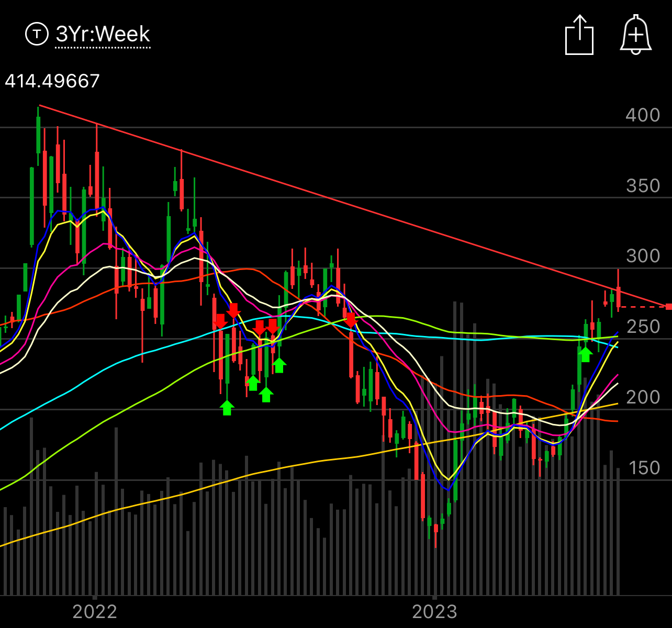This screenshot has width=672, height=628.
Task: Tap the 400 price axis label
Action: coord(643,115)
